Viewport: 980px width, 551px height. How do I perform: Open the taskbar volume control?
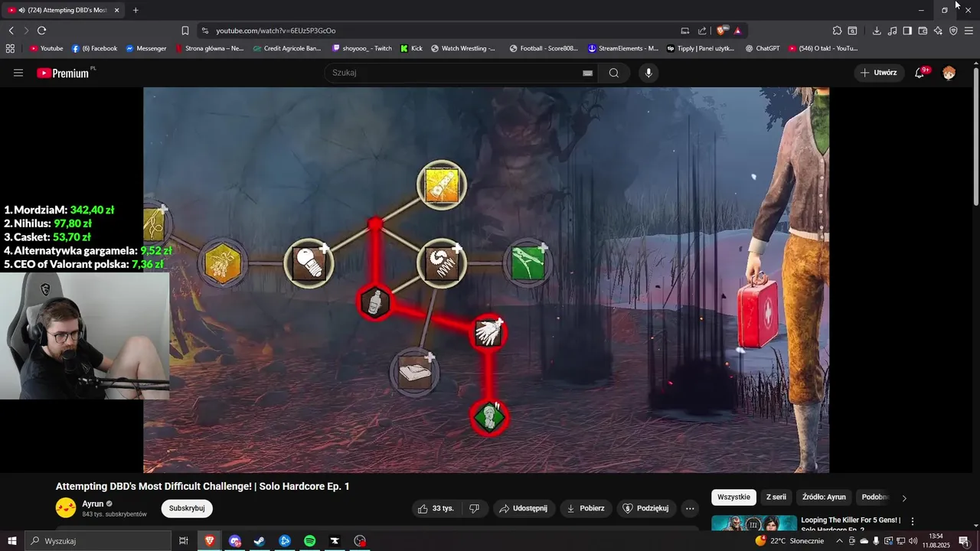(913, 541)
